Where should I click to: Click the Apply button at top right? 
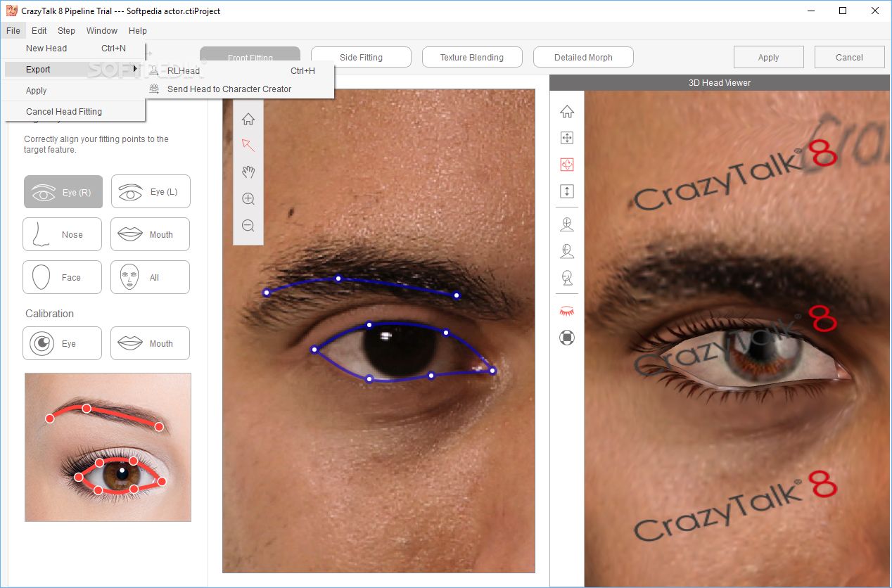[x=768, y=57]
